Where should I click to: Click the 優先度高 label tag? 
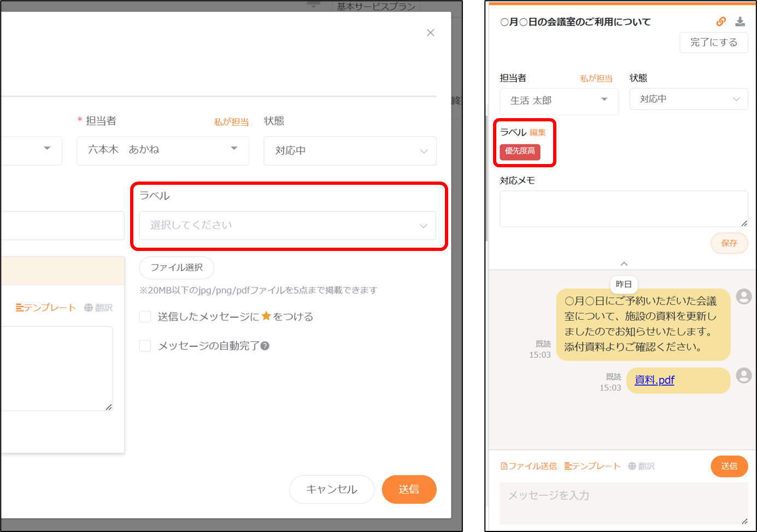click(x=520, y=151)
